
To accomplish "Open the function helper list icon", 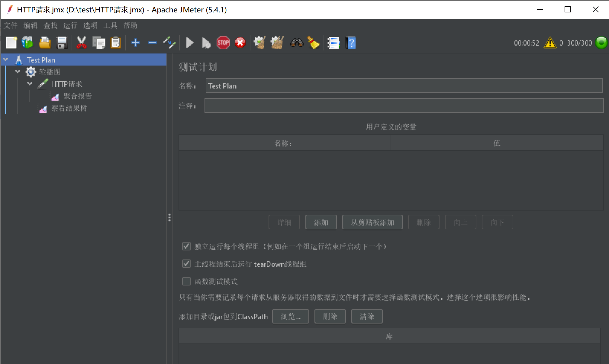I will [333, 43].
